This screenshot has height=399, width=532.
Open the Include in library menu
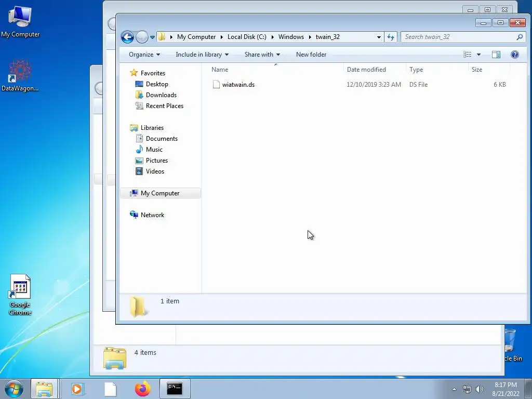pyautogui.click(x=202, y=55)
